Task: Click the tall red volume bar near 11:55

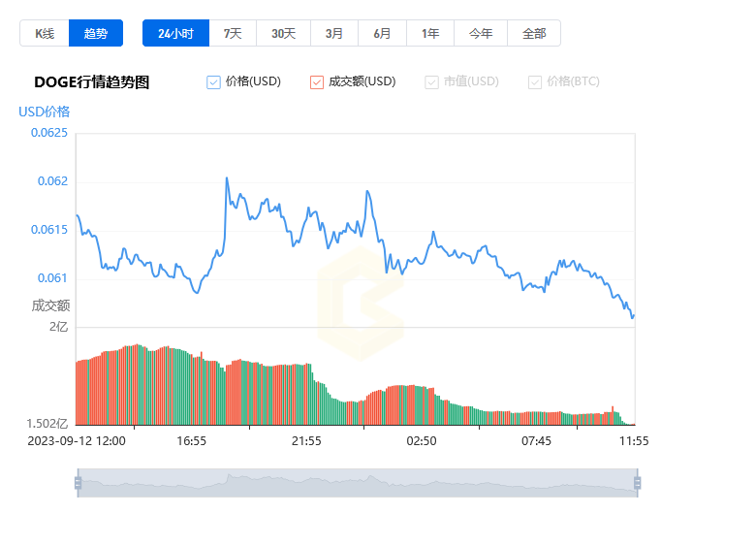Action: 613,415
